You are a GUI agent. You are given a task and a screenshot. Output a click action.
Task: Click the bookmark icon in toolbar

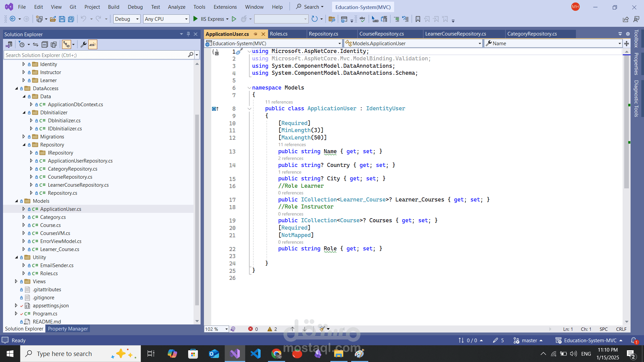point(418,19)
